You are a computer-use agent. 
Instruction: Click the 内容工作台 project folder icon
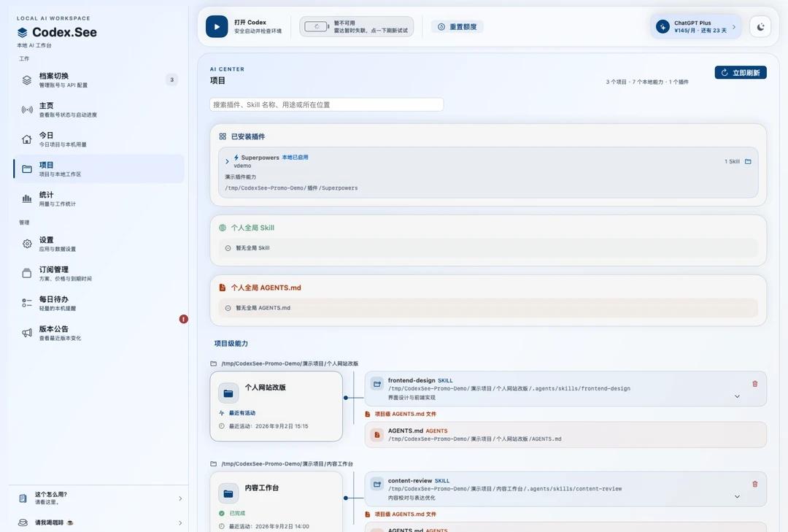point(228,493)
